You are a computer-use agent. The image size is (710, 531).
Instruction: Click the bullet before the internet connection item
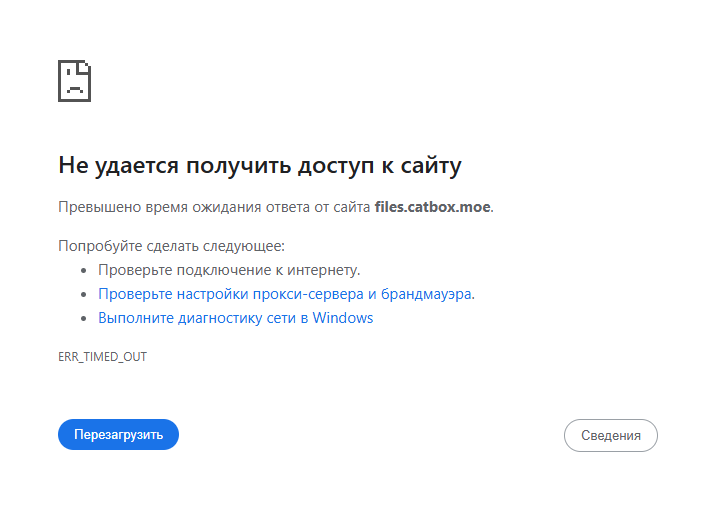[x=83, y=271]
